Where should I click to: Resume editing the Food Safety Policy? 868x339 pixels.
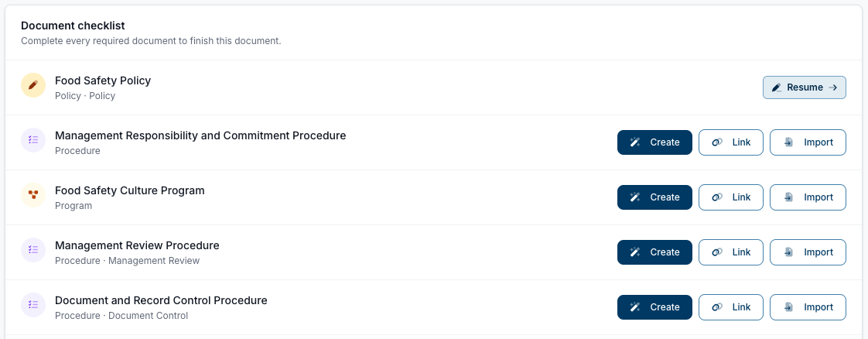coord(805,87)
